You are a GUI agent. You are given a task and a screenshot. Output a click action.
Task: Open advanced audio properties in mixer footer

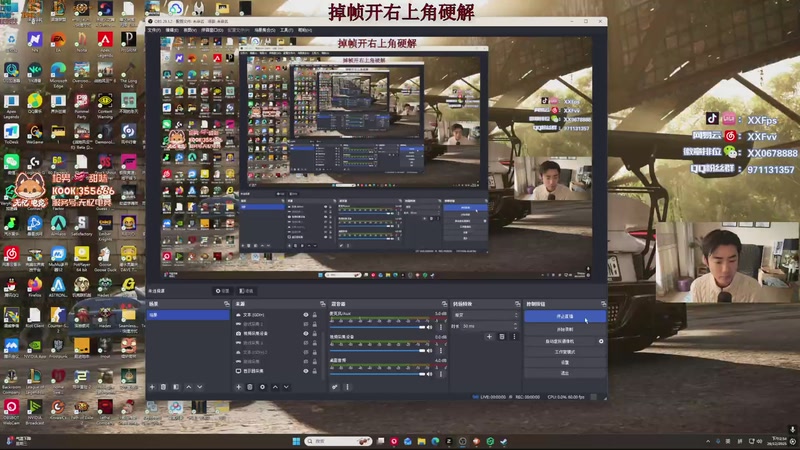pyautogui.click(x=335, y=387)
